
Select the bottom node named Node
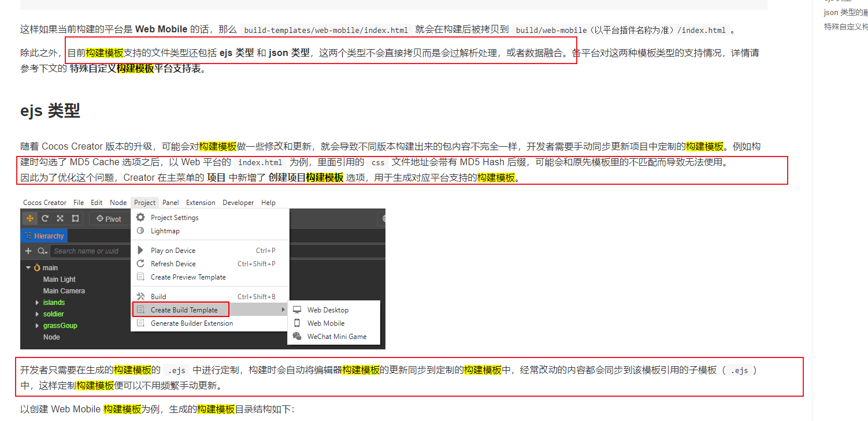[x=51, y=337]
